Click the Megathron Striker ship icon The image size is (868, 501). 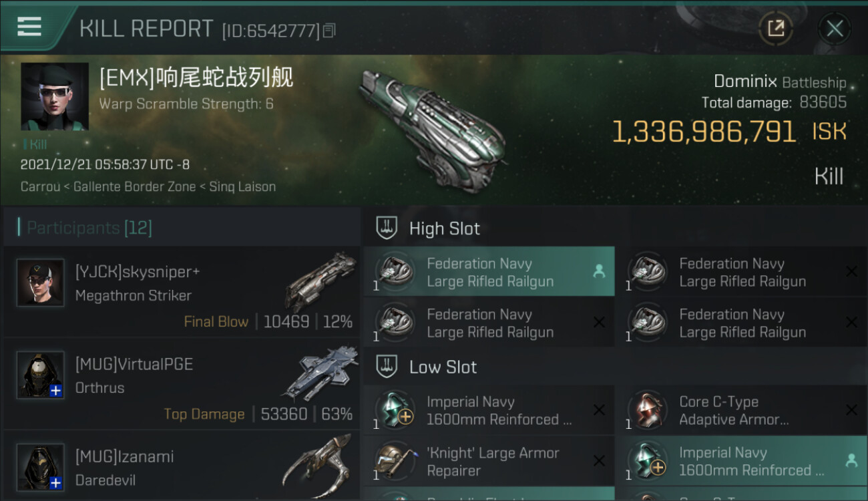point(320,281)
